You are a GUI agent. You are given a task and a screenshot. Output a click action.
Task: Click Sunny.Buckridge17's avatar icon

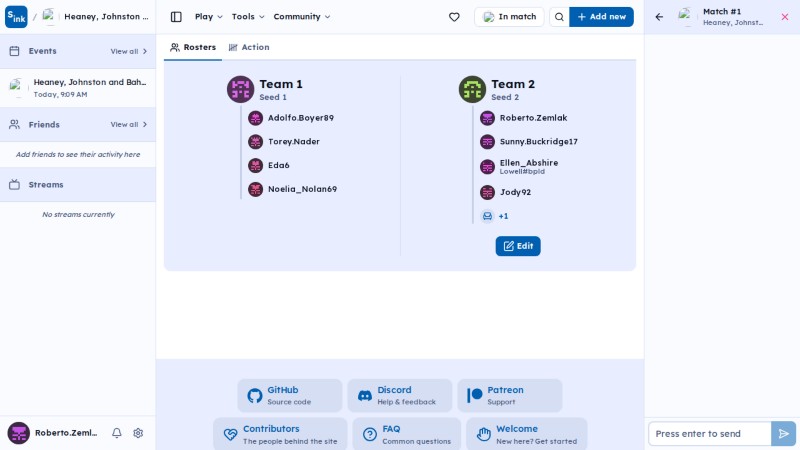pos(487,141)
